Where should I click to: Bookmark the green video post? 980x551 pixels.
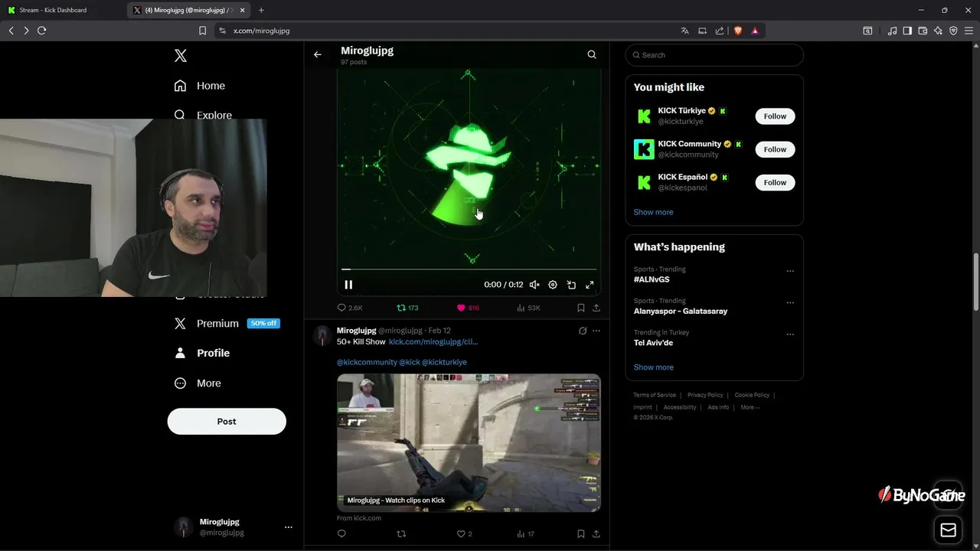[x=580, y=308]
